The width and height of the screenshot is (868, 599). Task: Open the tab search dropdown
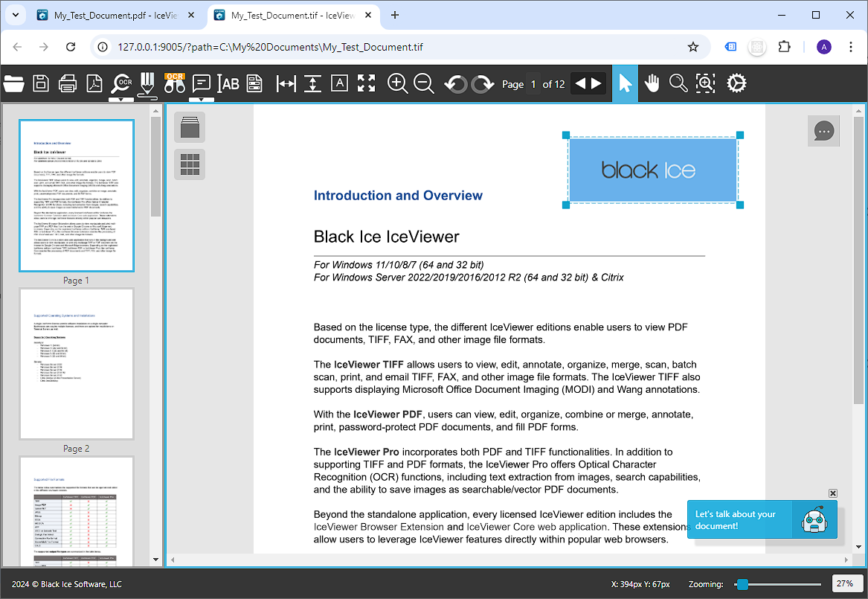tap(16, 15)
